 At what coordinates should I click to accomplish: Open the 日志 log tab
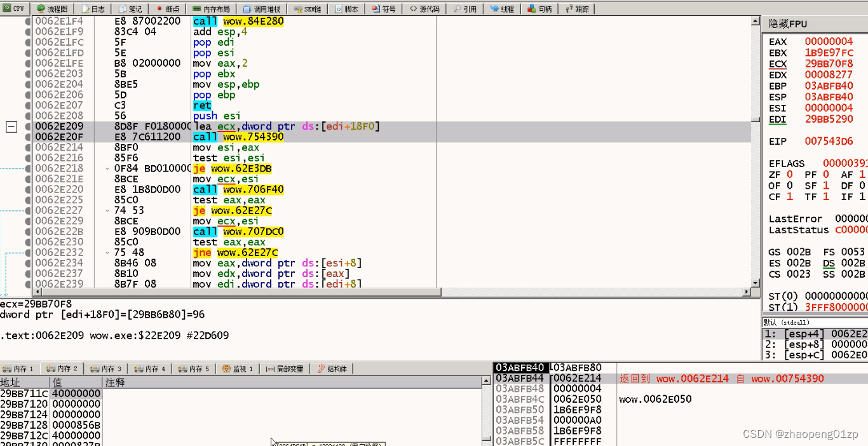(93, 9)
